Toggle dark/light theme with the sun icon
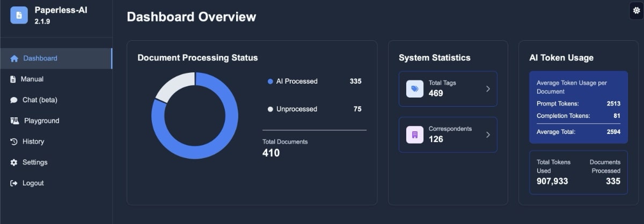The height and width of the screenshot is (224, 644). (x=636, y=11)
